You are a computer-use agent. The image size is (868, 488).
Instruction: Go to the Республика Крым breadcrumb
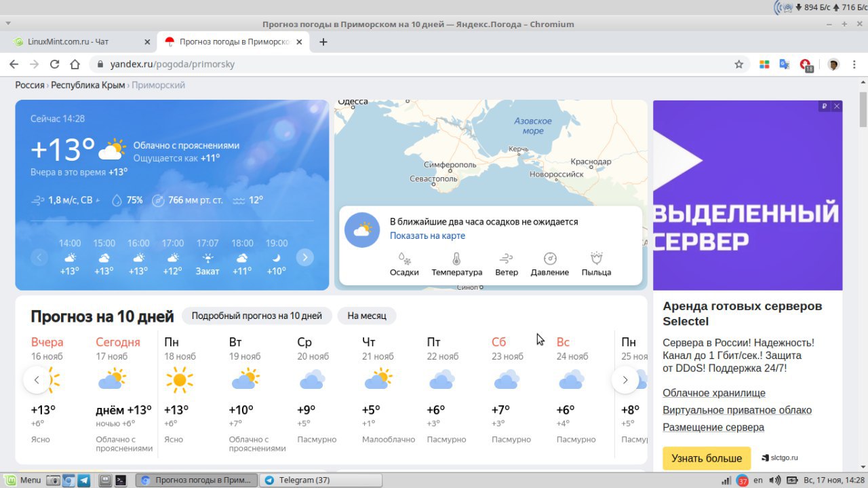(x=88, y=86)
